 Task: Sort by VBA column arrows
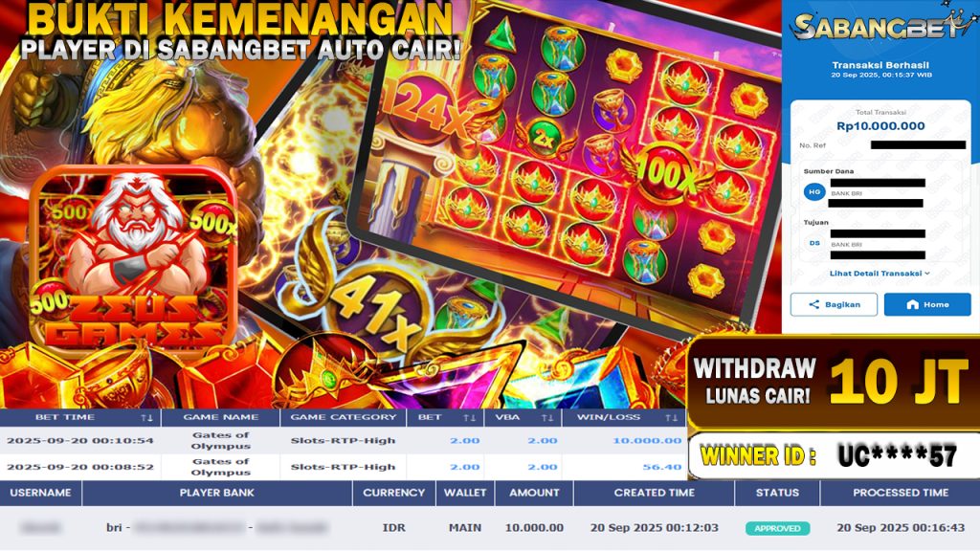point(547,417)
